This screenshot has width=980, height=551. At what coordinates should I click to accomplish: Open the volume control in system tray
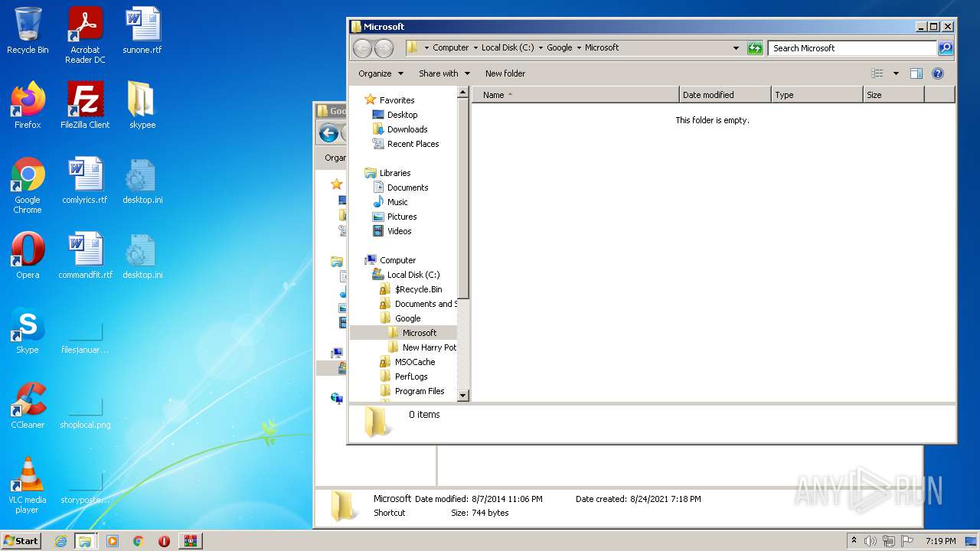pyautogui.click(x=870, y=541)
